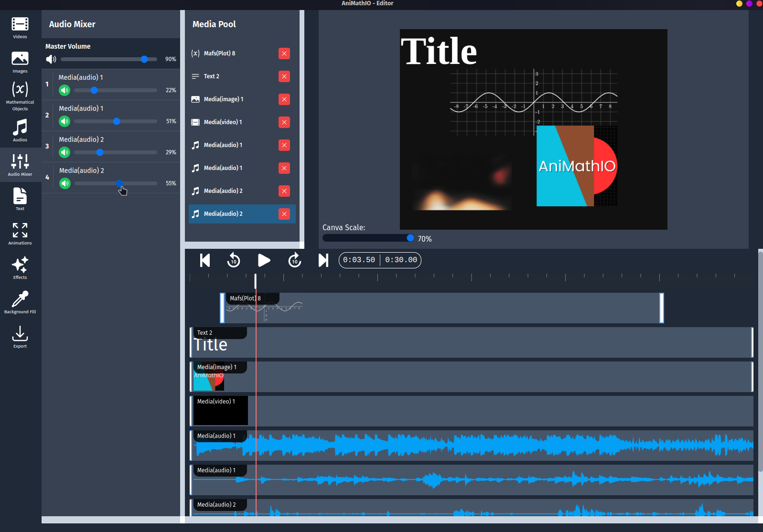This screenshot has height=532, width=763.
Task: Skip to end of timeline
Action: (x=323, y=260)
